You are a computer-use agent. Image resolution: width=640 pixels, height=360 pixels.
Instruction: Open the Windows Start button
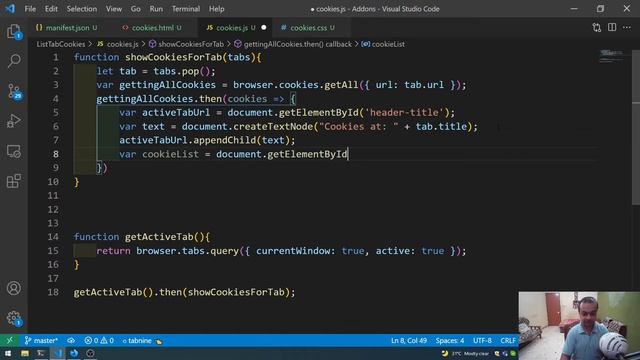tap(8, 353)
